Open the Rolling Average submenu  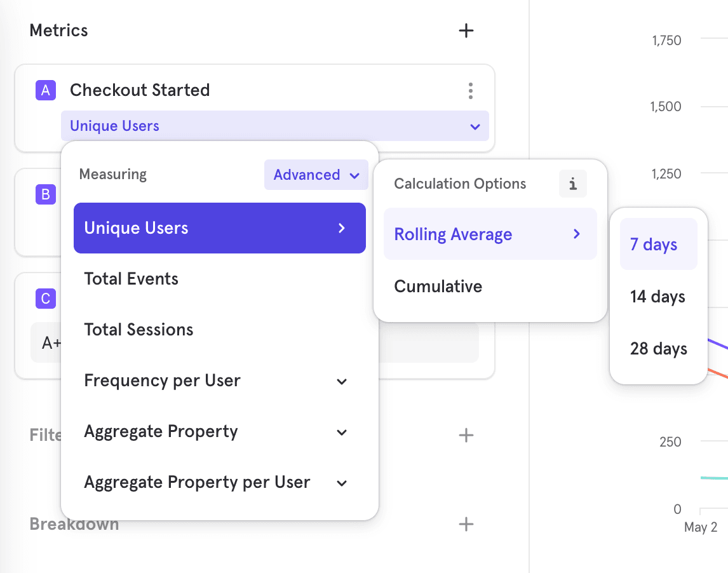click(x=489, y=234)
